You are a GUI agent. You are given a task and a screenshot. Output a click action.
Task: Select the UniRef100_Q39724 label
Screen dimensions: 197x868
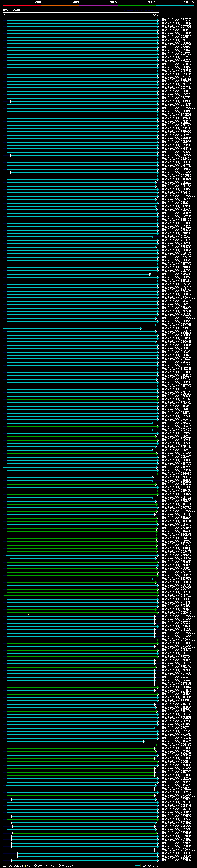coord(177,728)
